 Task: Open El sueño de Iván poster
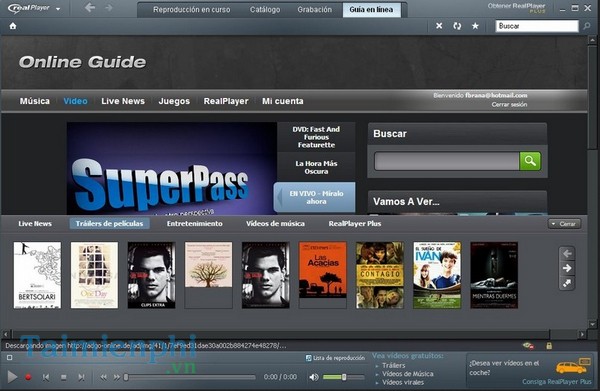click(437, 275)
